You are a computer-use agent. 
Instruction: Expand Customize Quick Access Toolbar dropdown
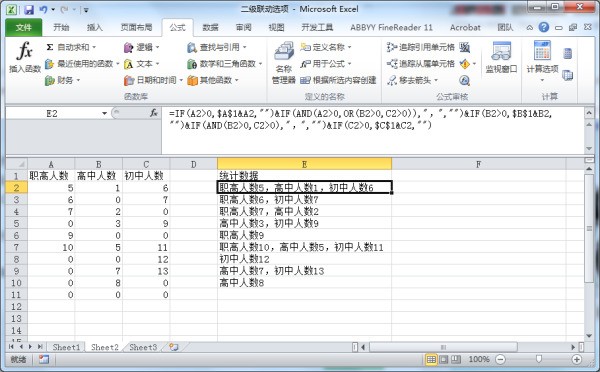click(x=86, y=10)
